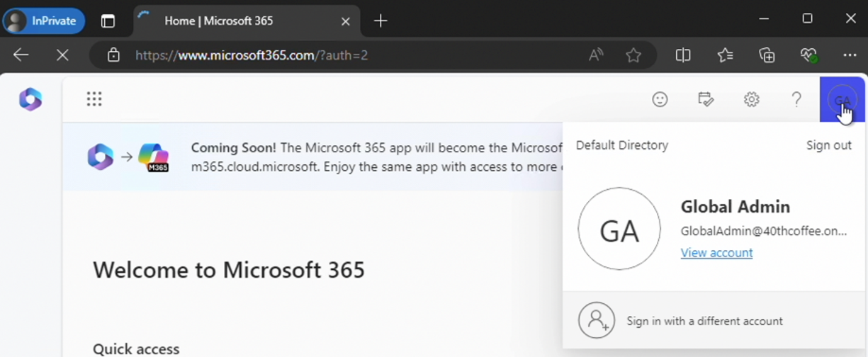
Task: Click the Default Directory label
Action: coord(621,145)
